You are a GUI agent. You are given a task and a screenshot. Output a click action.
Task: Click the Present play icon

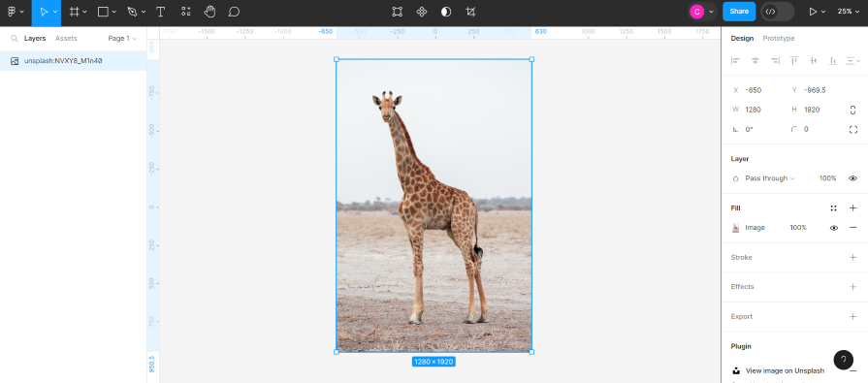[813, 12]
